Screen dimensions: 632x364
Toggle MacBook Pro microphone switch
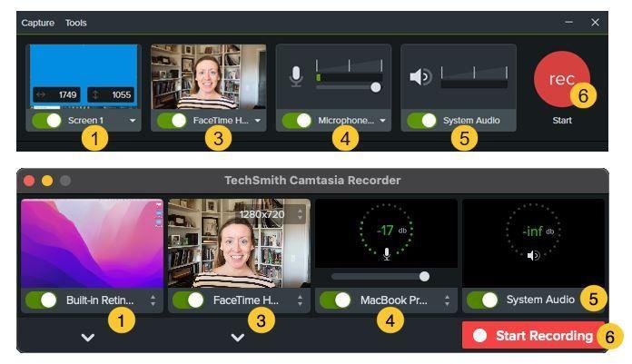335,300
